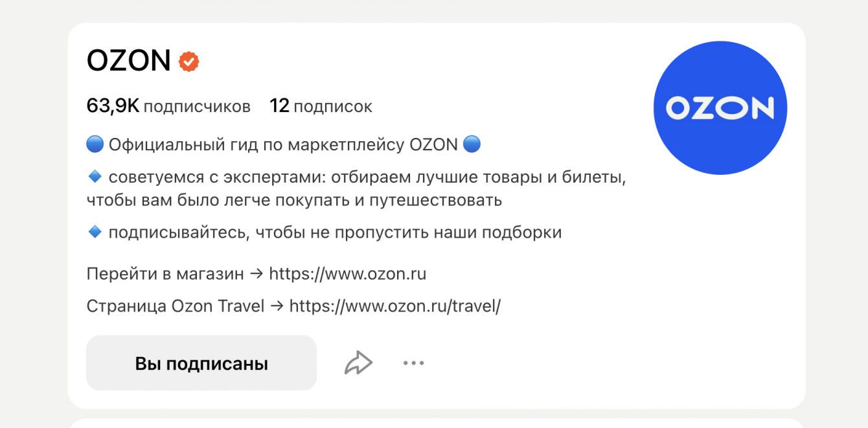Click the arrow after 'Перейти в магазин'
The height and width of the screenshot is (428, 868).
tap(257, 274)
